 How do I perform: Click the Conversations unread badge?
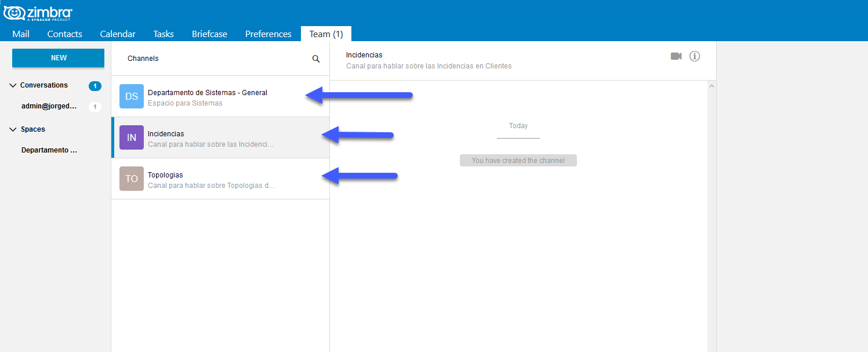click(95, 86)
